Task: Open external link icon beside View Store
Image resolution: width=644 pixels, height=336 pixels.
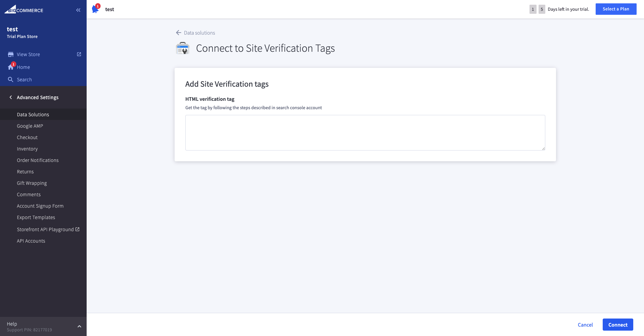Action: pyautogui.click(x=79, y=54)
